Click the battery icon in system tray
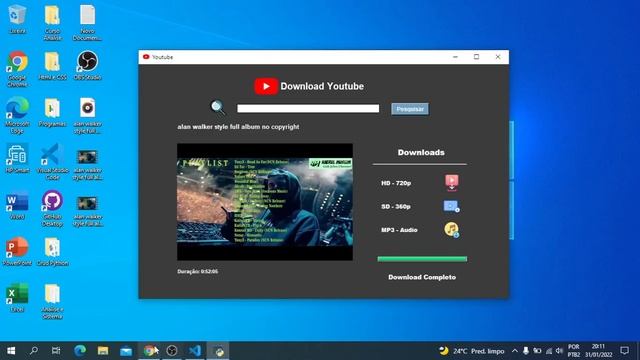 pos(538,351)
